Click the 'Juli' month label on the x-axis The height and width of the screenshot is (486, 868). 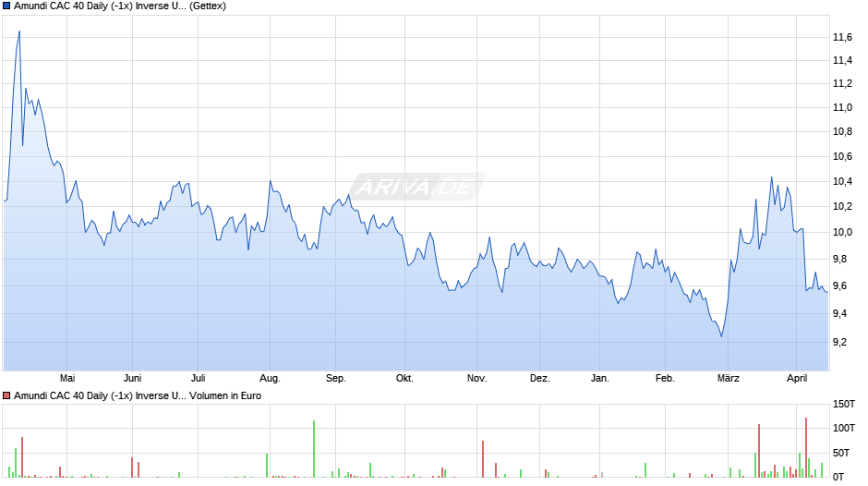click(x=199, y=378)
